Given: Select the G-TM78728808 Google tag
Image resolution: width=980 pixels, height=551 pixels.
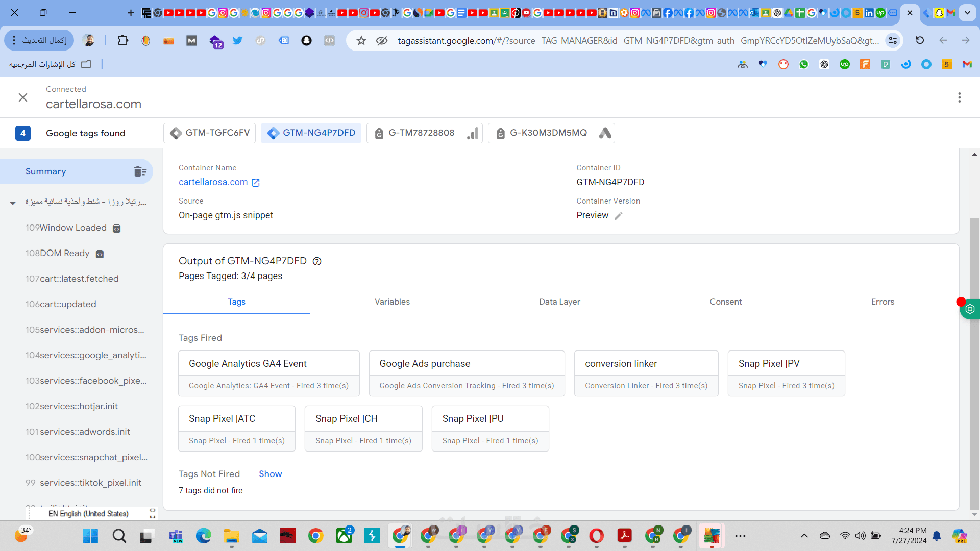Looking at the screenshot, I should [414, 133].
